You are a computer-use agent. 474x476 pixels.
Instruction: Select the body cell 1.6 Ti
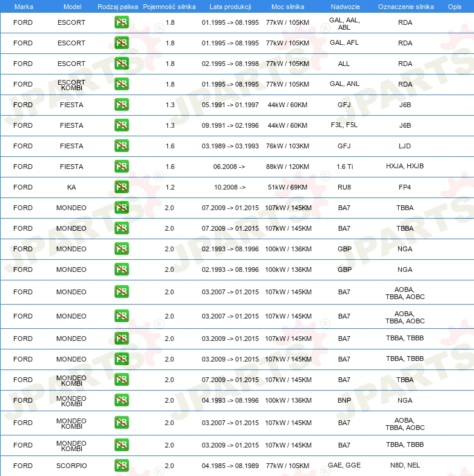tap(344, 167)
